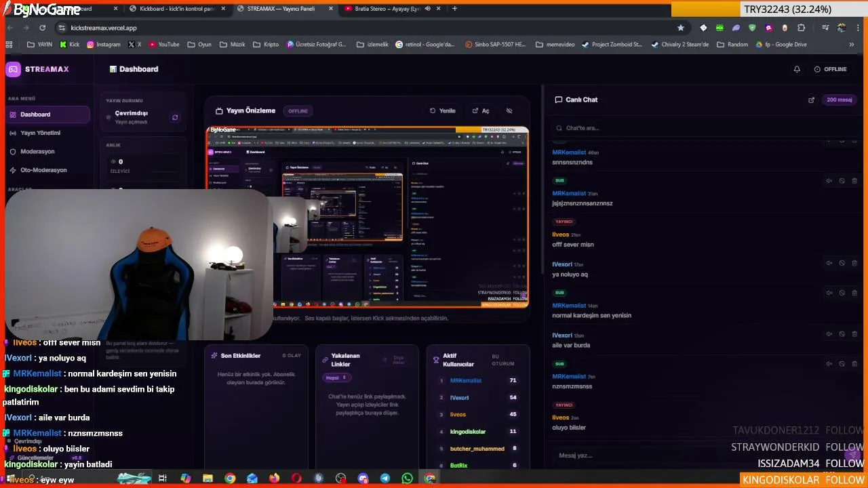The height and width of the screenshot is (488, 868).
Task: Open the Instagram bookmark
Action: point(103,45)
